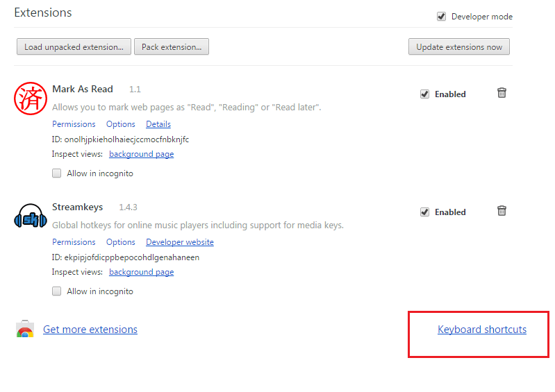Open Mark As Read Options link
555x392 pixels.
click(121, 124)
